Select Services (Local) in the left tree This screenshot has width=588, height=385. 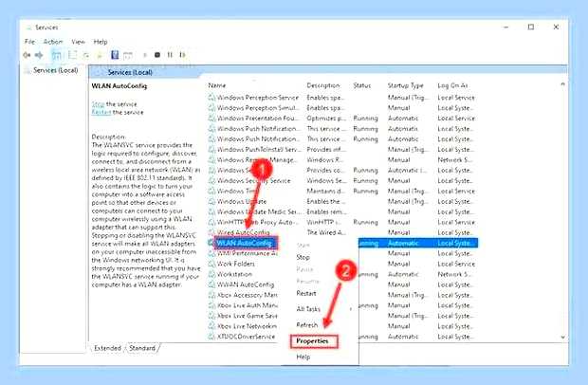pyautogui.click(x=56, y=70)
